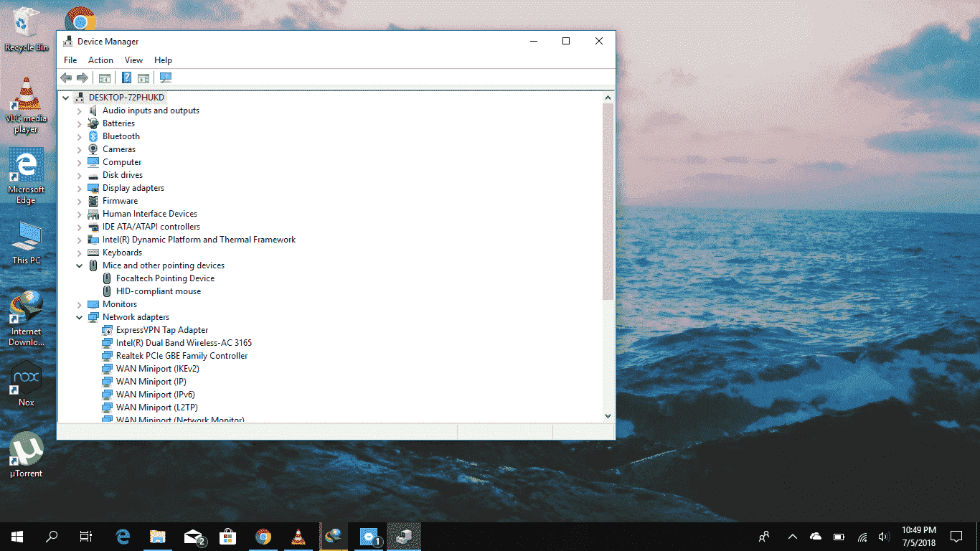The height and width of the screenshot is (551, 980).
Task: Select the Focaltech Pointing Device entry
Action: (x=165, y=278)
